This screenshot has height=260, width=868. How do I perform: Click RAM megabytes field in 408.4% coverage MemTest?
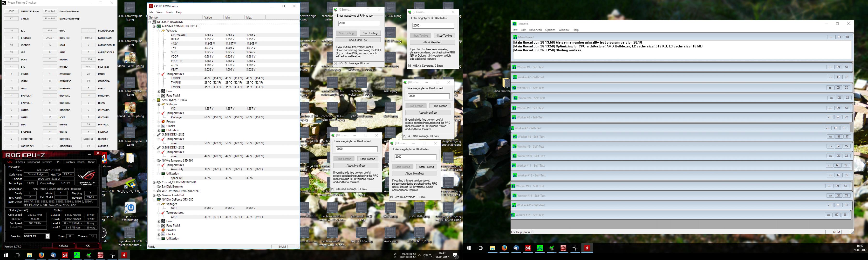point(433,26)
